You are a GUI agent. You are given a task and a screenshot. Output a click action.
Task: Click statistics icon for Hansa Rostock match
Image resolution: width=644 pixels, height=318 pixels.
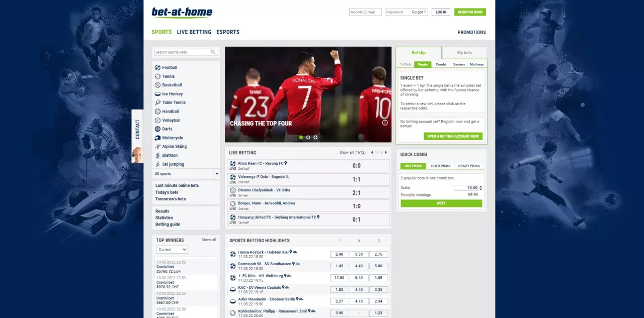(x=295, y=252)
